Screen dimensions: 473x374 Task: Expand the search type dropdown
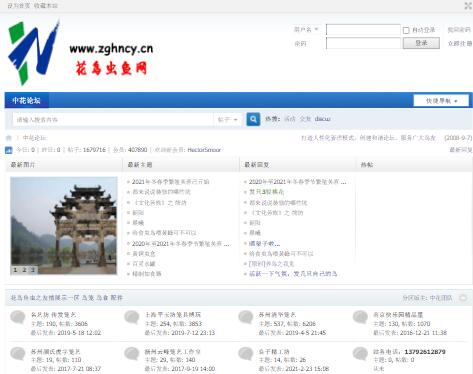(x=228, y=119)
